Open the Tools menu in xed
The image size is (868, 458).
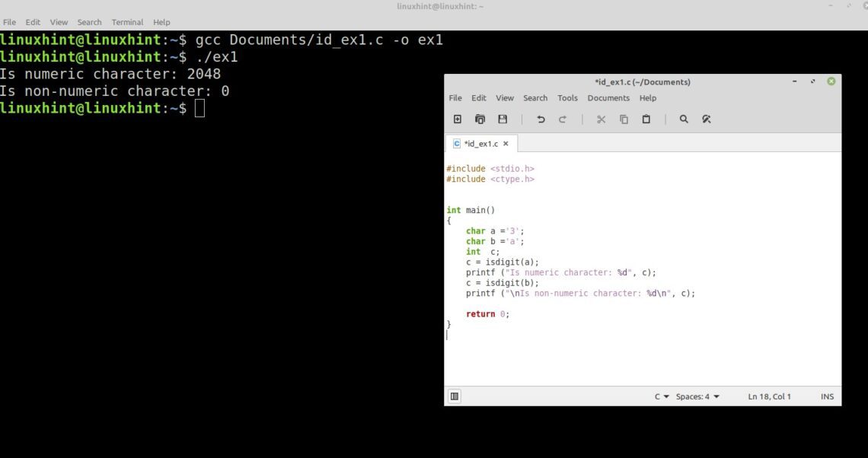pyautogui.click(x=567, y=97)
